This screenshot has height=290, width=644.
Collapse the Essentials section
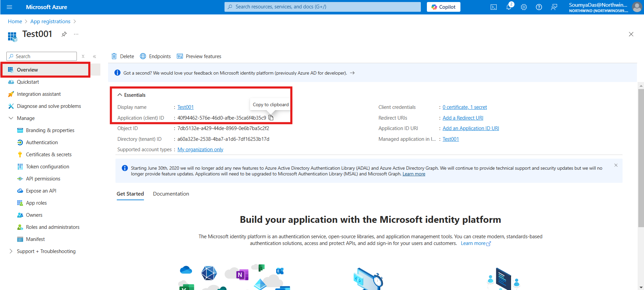pyautogui.click(x=120, y=95)
